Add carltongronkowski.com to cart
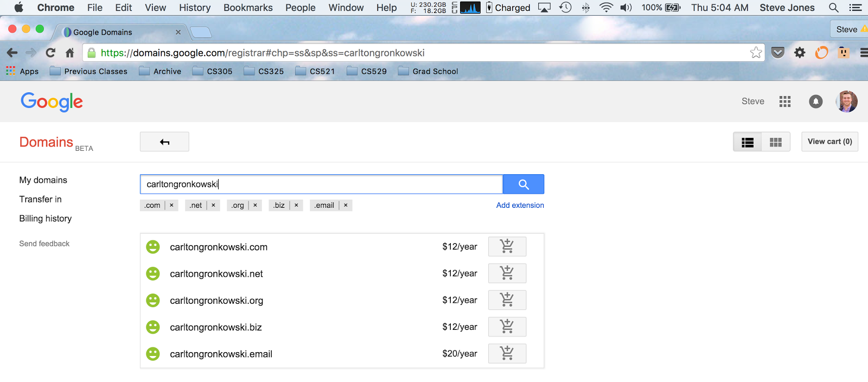The width and height of the screenshot is (868, 382). coord(507,246)
